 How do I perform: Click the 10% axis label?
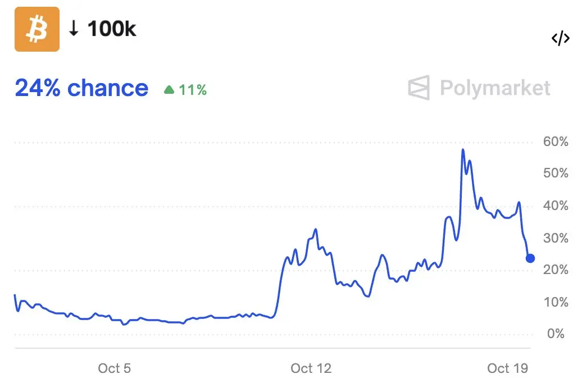(x=556, y=302)
